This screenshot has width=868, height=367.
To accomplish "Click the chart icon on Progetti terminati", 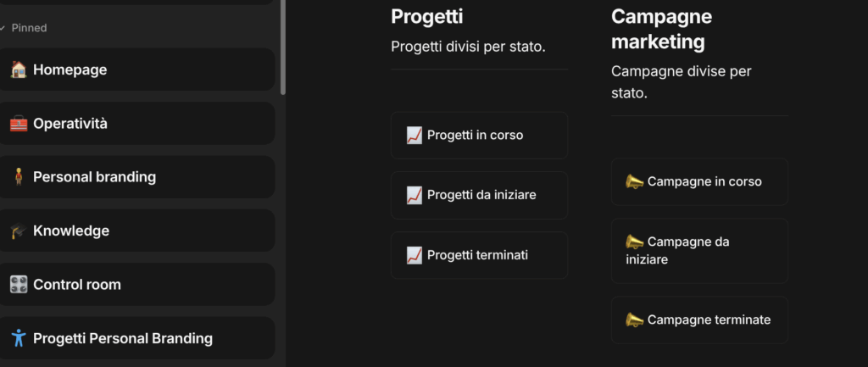I will point(415,254).
